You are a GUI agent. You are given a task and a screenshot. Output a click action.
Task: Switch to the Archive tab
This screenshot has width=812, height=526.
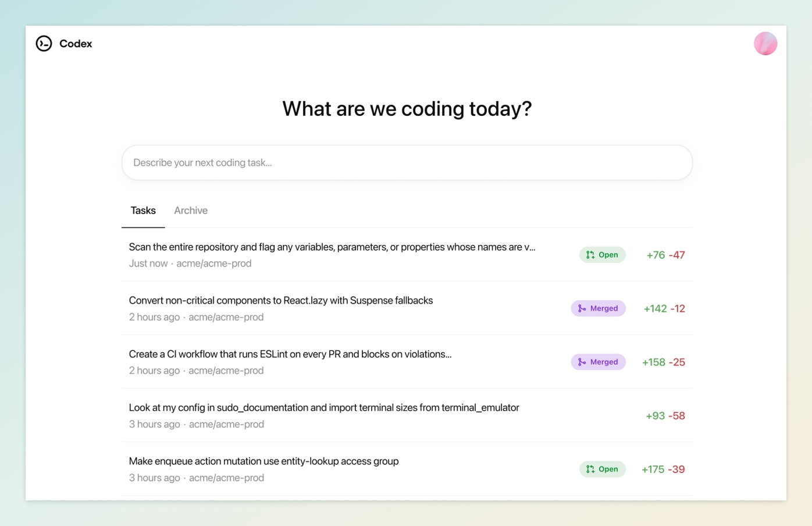point(191,211)
